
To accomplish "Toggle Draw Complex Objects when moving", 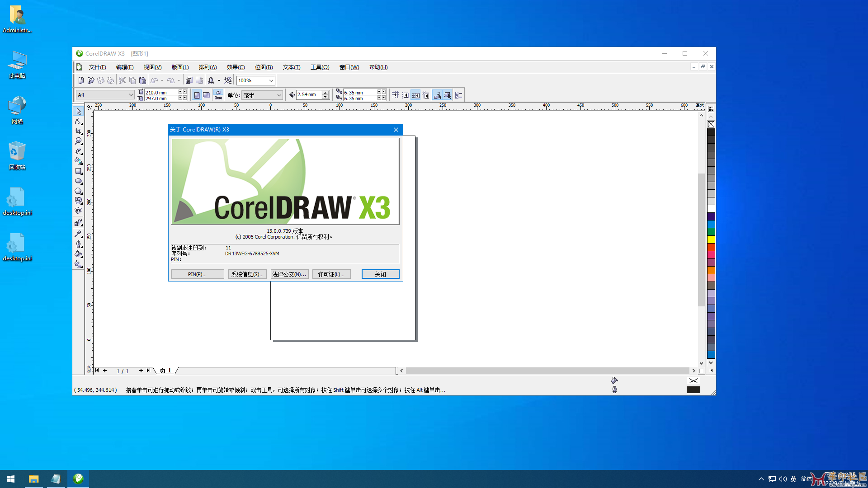I will (437, 95).
